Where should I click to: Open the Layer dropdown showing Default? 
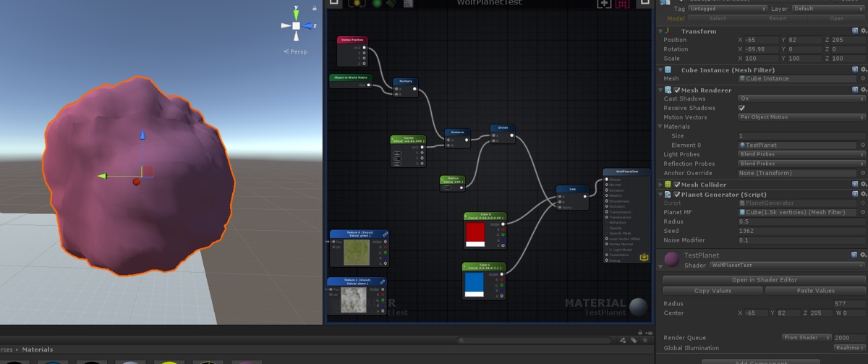(829, 9)
